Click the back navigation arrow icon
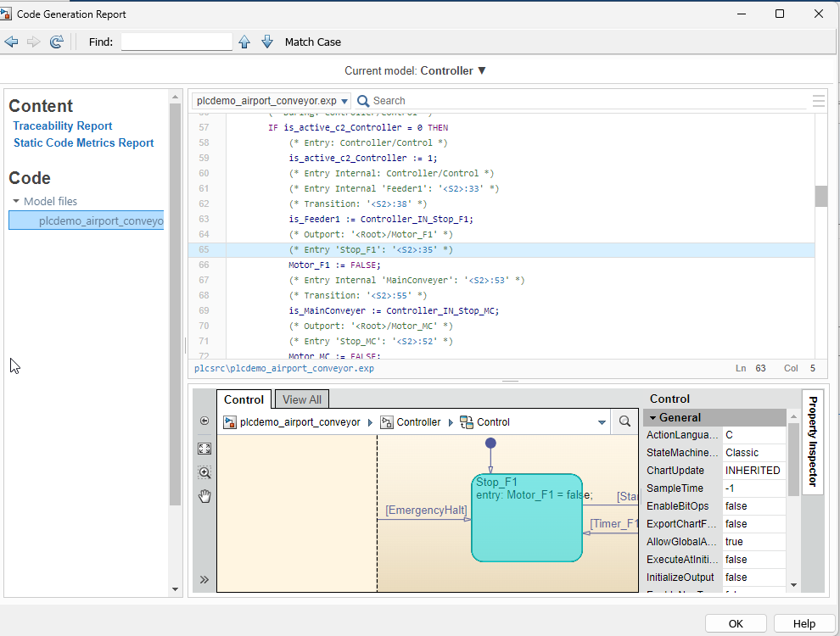 pyautogui.click(x=11, y=41)
